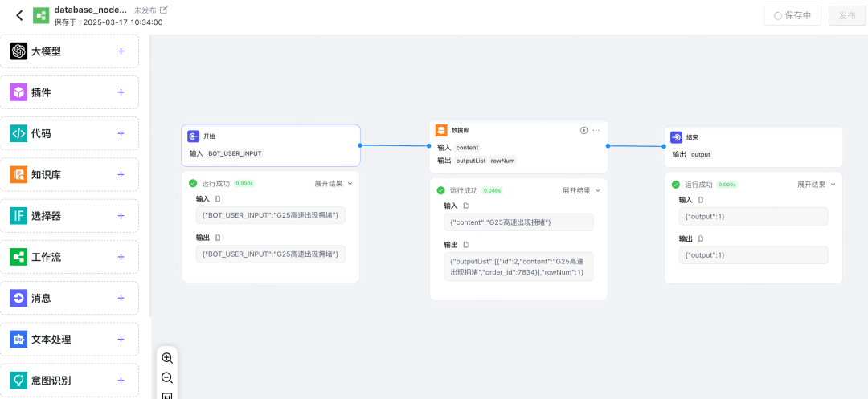Click the 开始 node output connector dot
The height and width of the screenshot is (399, 868).
point(360,145)
